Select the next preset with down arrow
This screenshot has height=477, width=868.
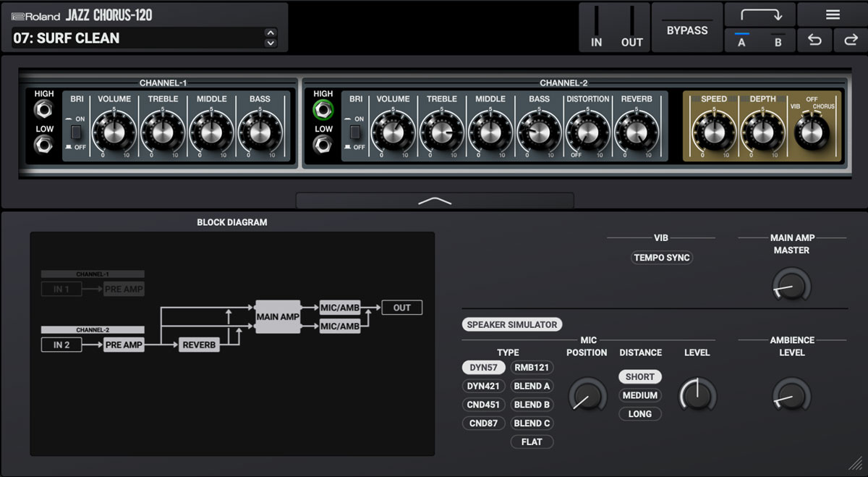[x=271, y=43]
